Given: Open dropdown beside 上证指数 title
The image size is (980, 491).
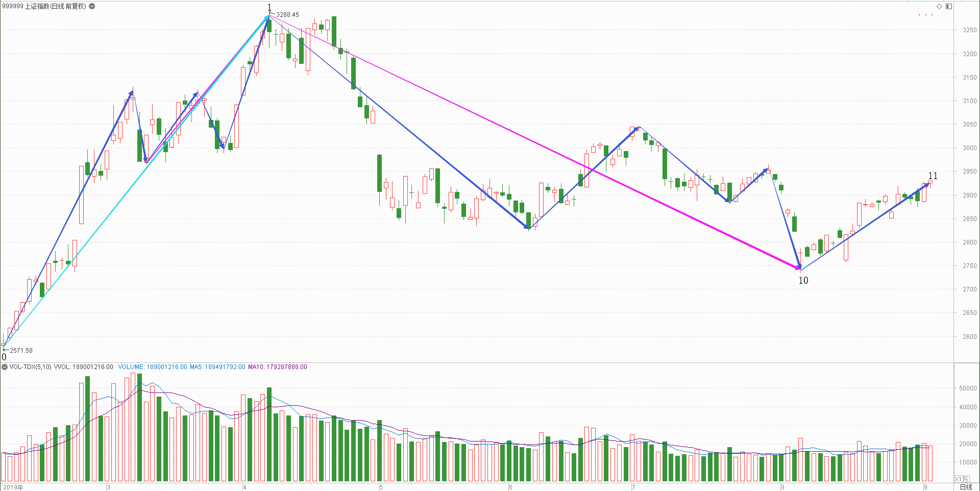Looking at the screenshot, I should (92, 6).
